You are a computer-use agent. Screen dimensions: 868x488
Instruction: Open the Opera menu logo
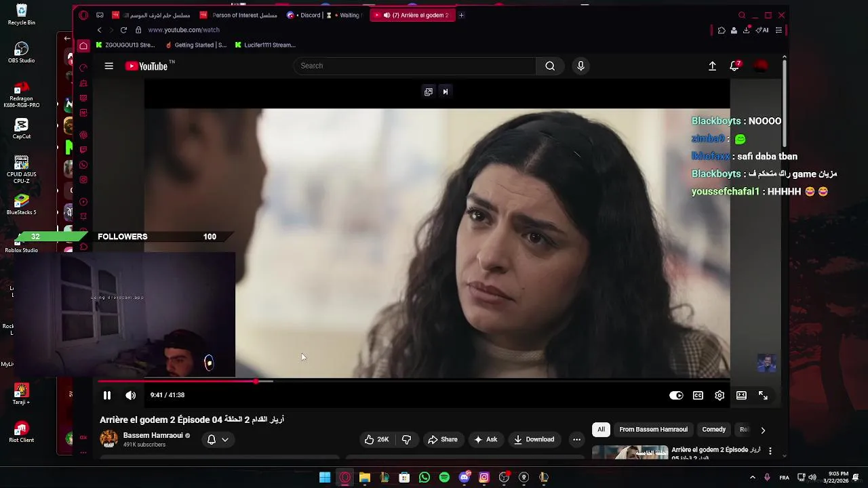point(83,15)
